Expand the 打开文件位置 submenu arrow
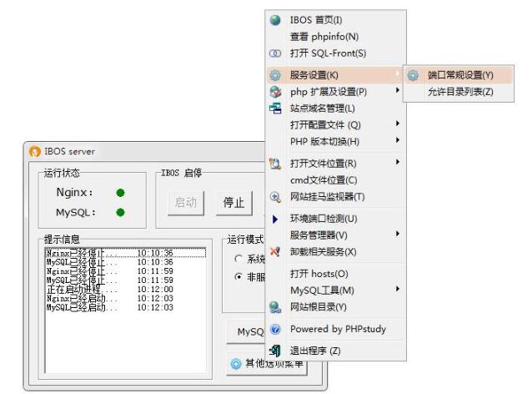This screenshot has width=532, height=394. click(397, 162)
